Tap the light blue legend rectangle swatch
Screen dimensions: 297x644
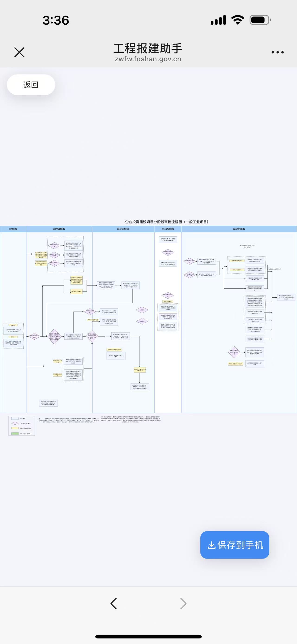tap(15, 418)
